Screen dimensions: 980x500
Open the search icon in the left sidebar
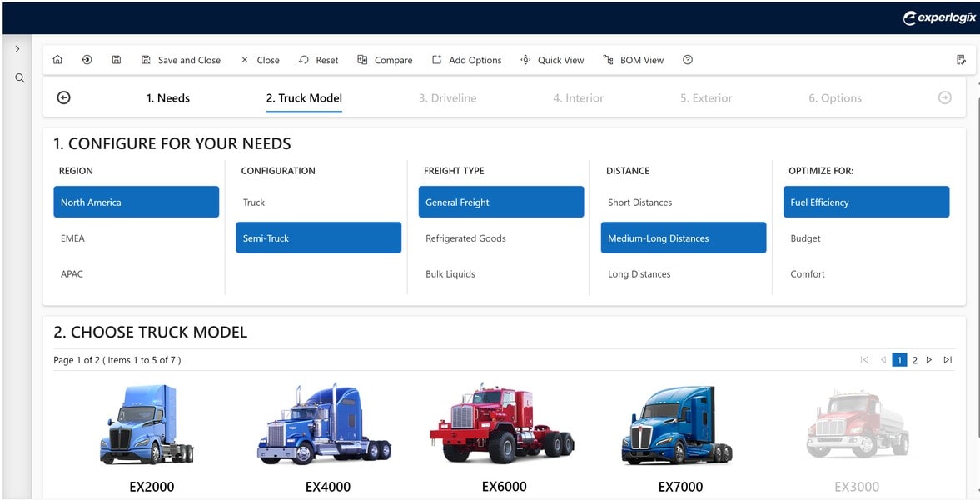pyautogui.click(x=19, y=78)
